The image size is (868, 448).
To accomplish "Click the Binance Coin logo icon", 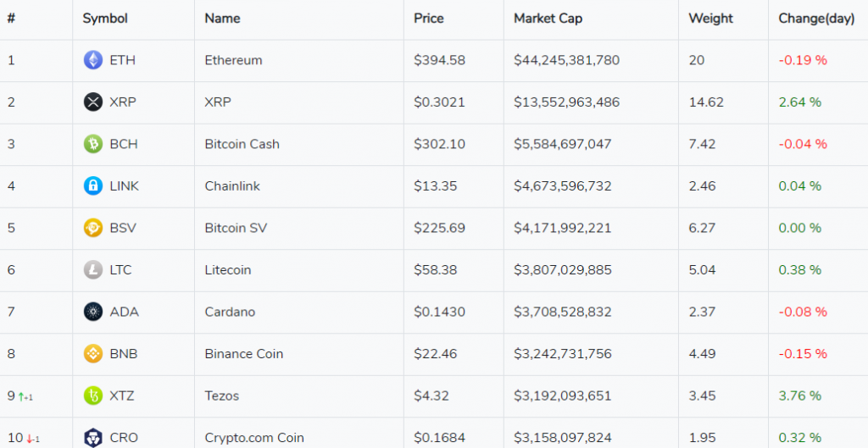I will pos(93,354).
